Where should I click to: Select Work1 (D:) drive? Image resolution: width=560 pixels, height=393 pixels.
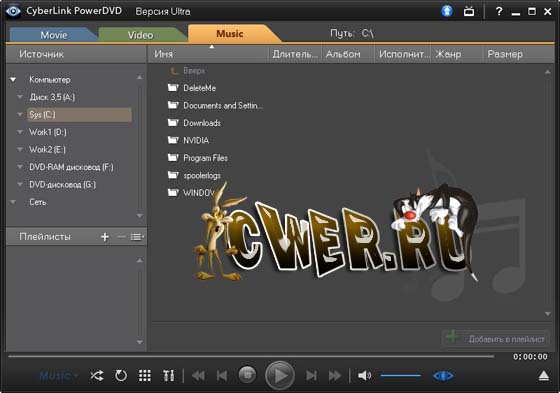[x=48, y=132]
